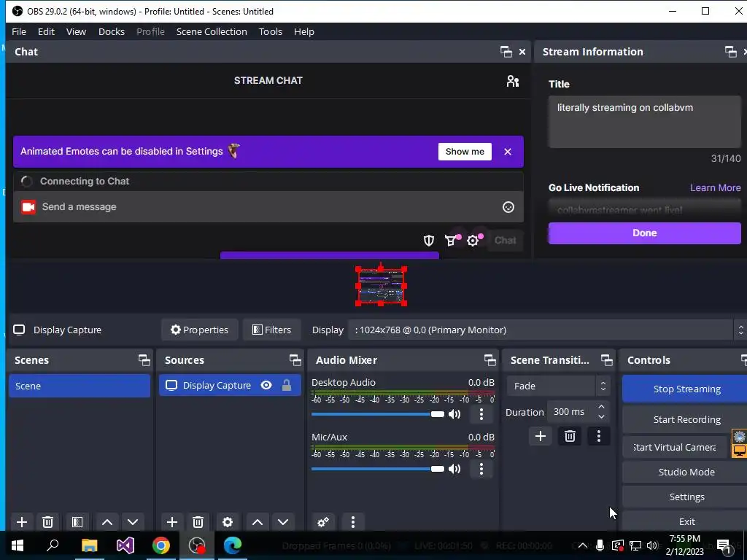Decrease transition duration stepper

[601, 416]
